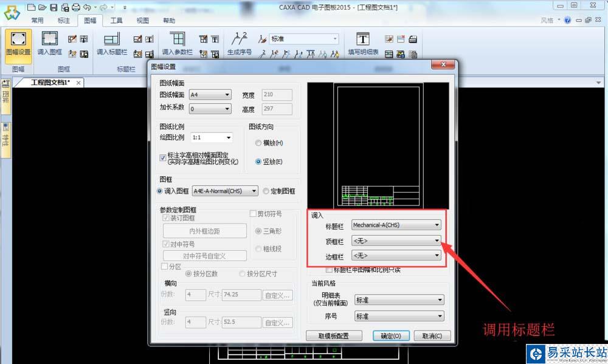Close the 图幅设置 dialog
The height and width of the screenshot is (364, 608).
point(443,65)
